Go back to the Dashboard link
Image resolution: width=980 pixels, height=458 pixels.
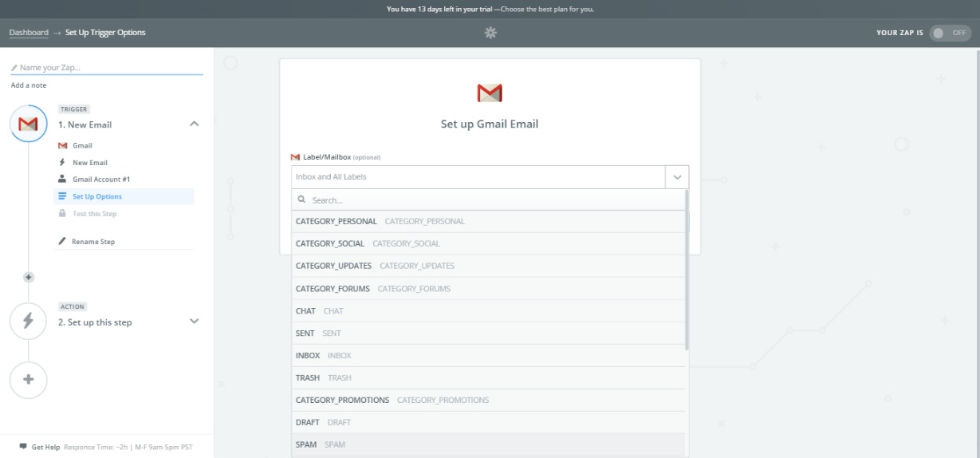click(29, 33)
